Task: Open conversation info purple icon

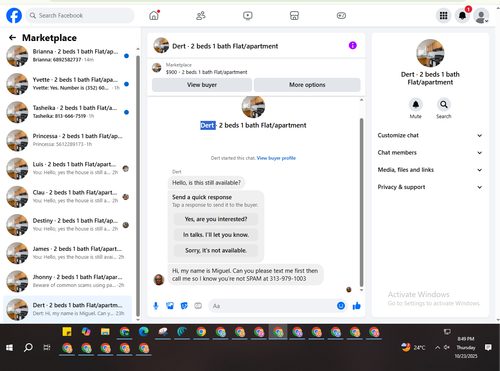Action: point(353,45)
